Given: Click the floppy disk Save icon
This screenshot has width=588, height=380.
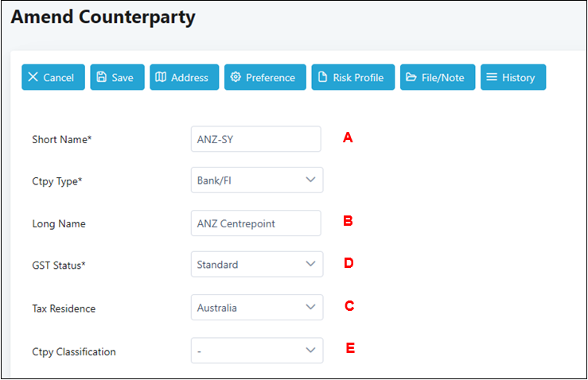Looking at the screenshot, I should pyautogui.click(x=102, y=77).
